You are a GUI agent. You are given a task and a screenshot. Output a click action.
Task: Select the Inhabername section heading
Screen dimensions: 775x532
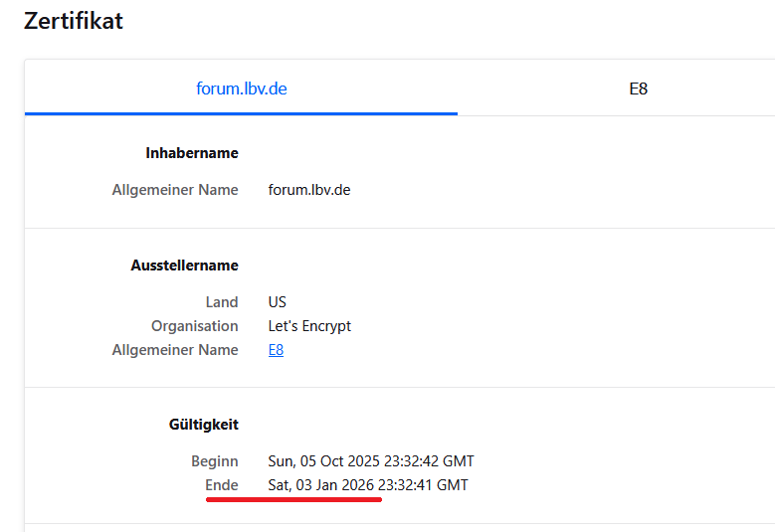[191, 153]
